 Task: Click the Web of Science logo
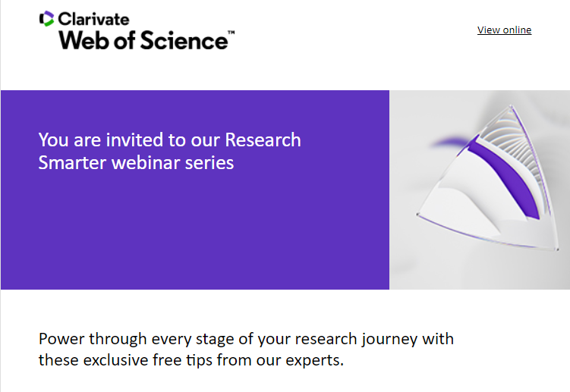(x=144, y=39)
